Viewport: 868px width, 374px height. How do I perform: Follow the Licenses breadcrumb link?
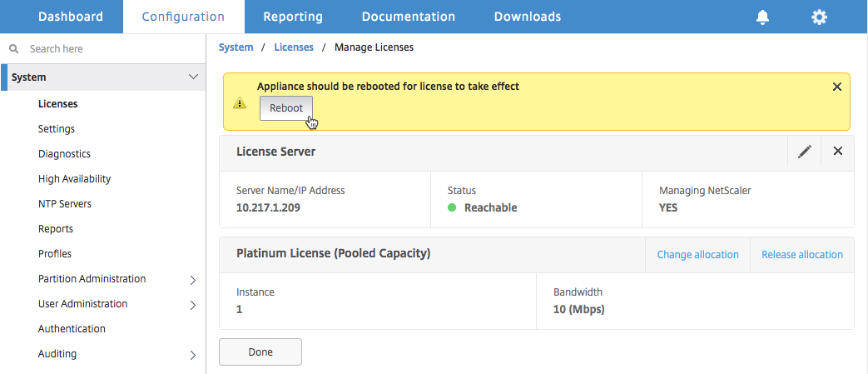(294, 47)
